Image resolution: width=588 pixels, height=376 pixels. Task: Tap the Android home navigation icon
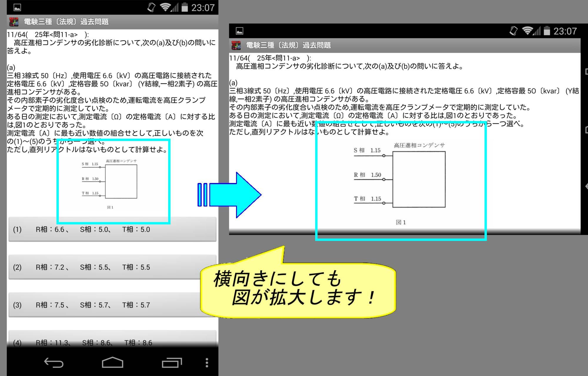click(x=112, y=362)
